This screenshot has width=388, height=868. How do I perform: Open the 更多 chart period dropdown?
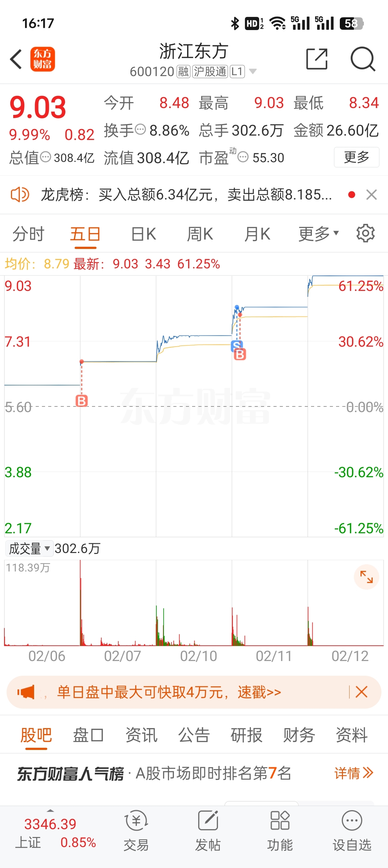click(x=318, y=234)
